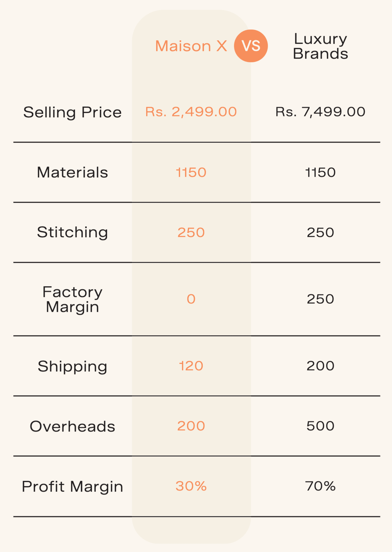Select the Selling Price row label
The image size is (392, 552).
point(73,112)
